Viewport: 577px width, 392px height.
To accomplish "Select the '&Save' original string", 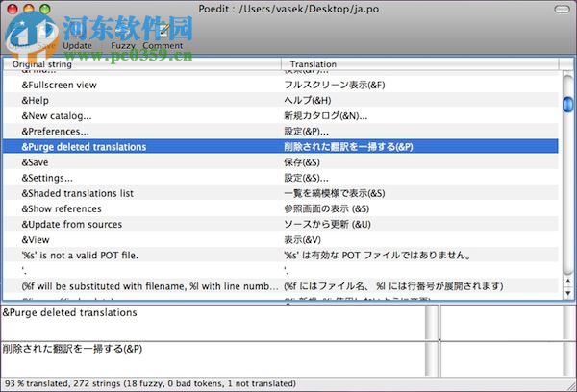I will click(x=35, y=162).
